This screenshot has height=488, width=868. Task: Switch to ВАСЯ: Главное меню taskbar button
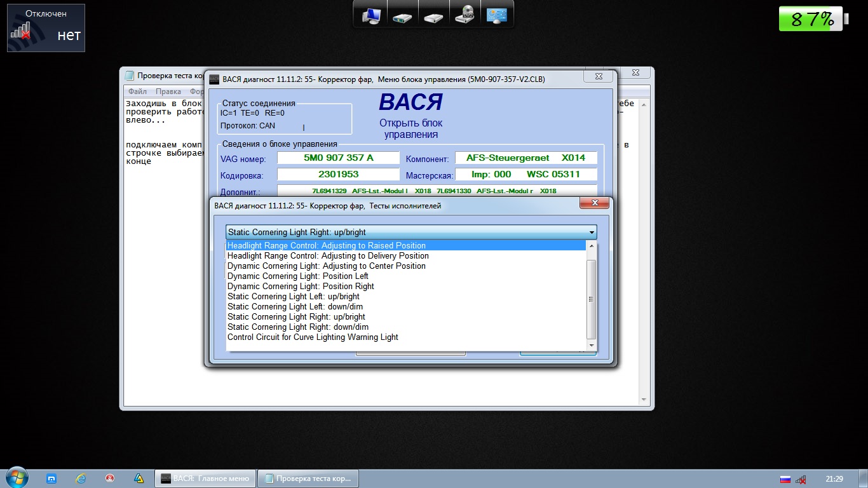206,478
